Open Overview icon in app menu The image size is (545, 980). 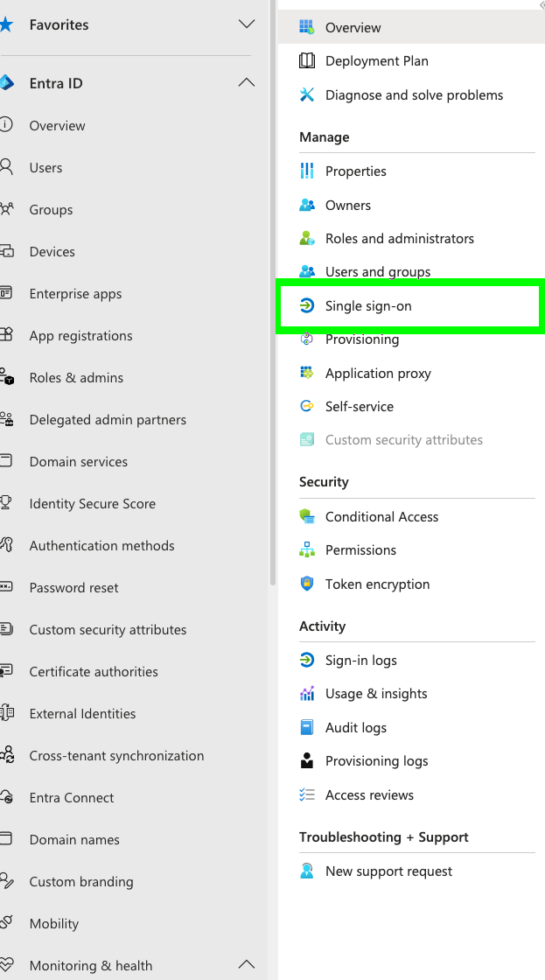(x=306, y=27)
